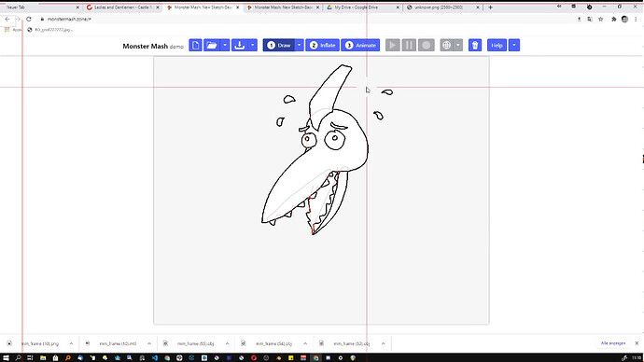The width and height of the screenshot is (644, 362).
Task: Expand the dropdown next to Help
Action: [x=514, y=45]
